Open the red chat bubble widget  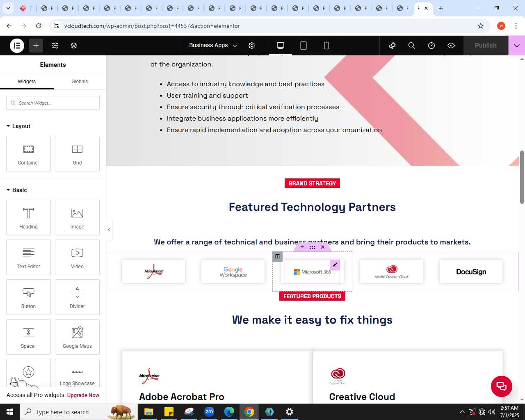tap(502, 386)
